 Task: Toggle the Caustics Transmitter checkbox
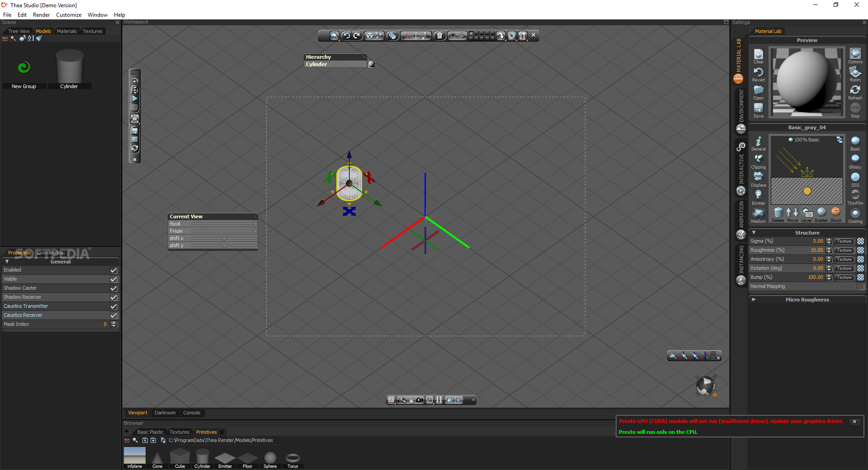(114, 306)
